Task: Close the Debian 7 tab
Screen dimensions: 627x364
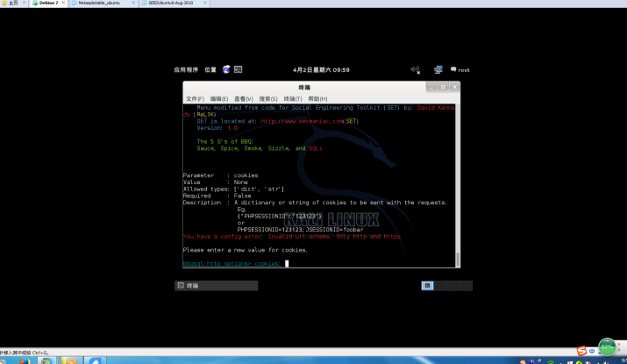Action: [63, 3]
